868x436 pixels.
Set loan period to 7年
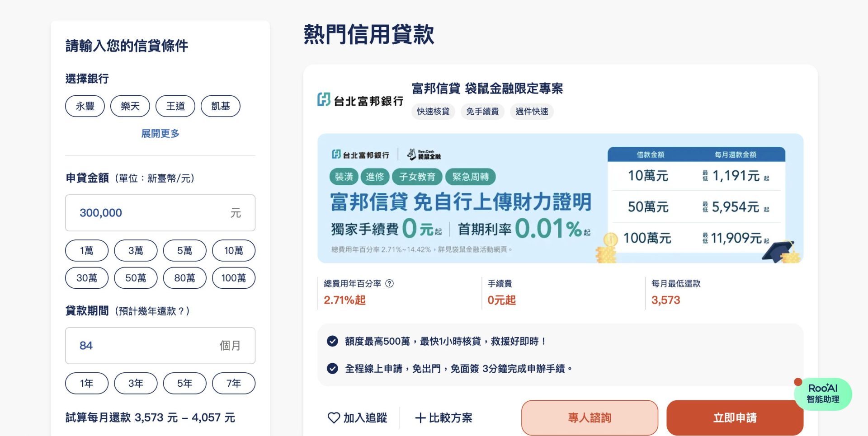click(234, 383)
